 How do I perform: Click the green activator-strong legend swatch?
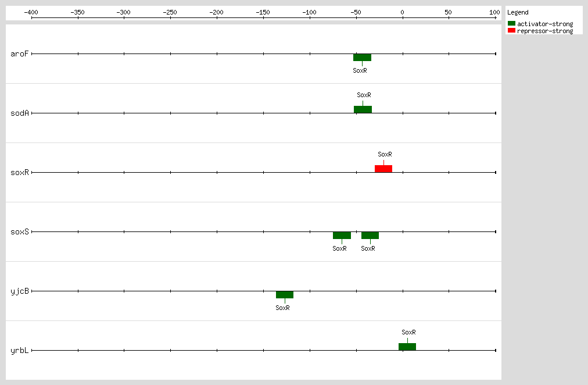pyautogui.click(x=511, y=23)
